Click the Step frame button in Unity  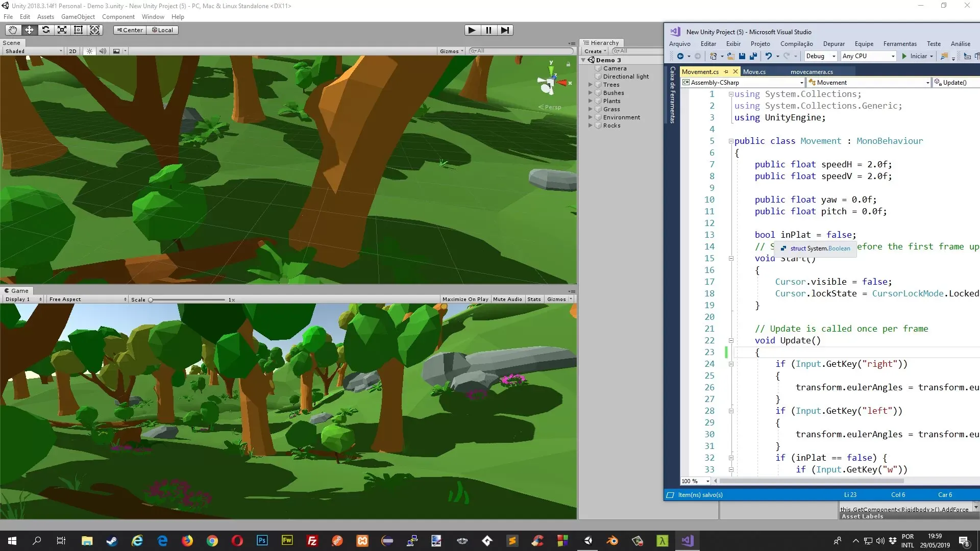(505, 30)
